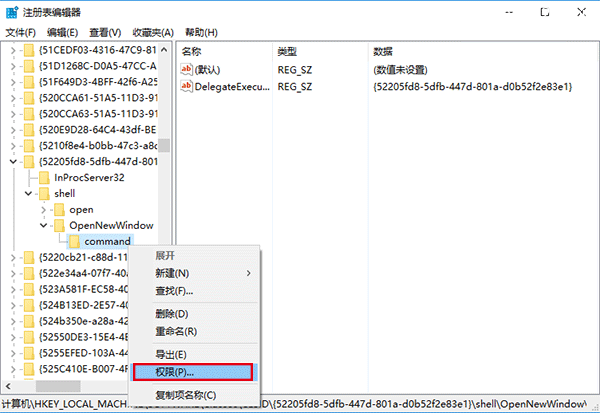Open the 查看(V) menu
The width and height of the screenshot is (600, 413).
[105, 33]
